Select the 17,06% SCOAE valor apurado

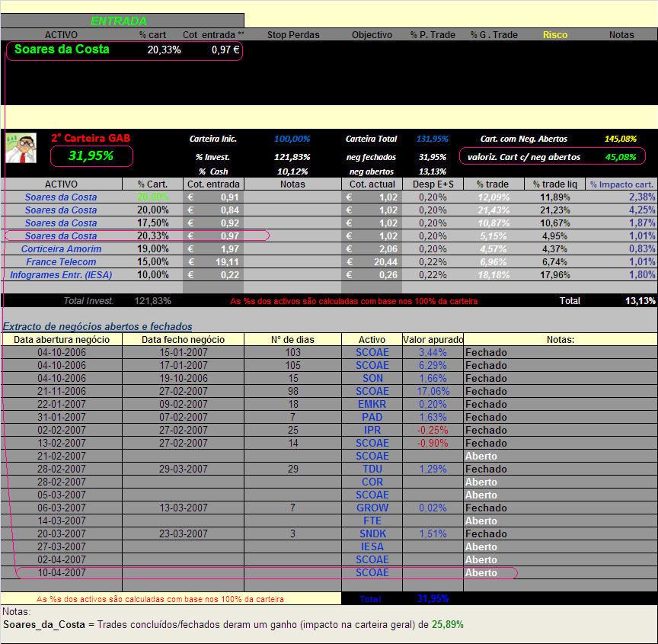[433, 391]
